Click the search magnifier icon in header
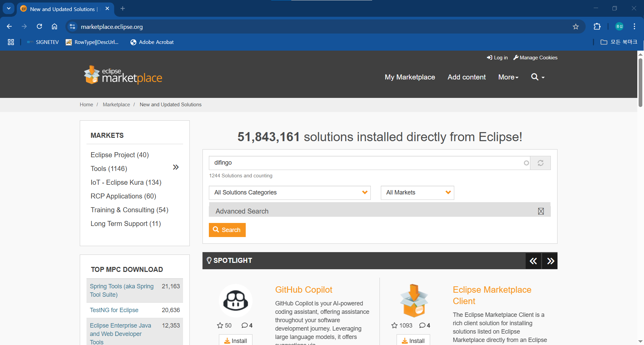This screenshot has height=345, width=644. click(535, 77)
